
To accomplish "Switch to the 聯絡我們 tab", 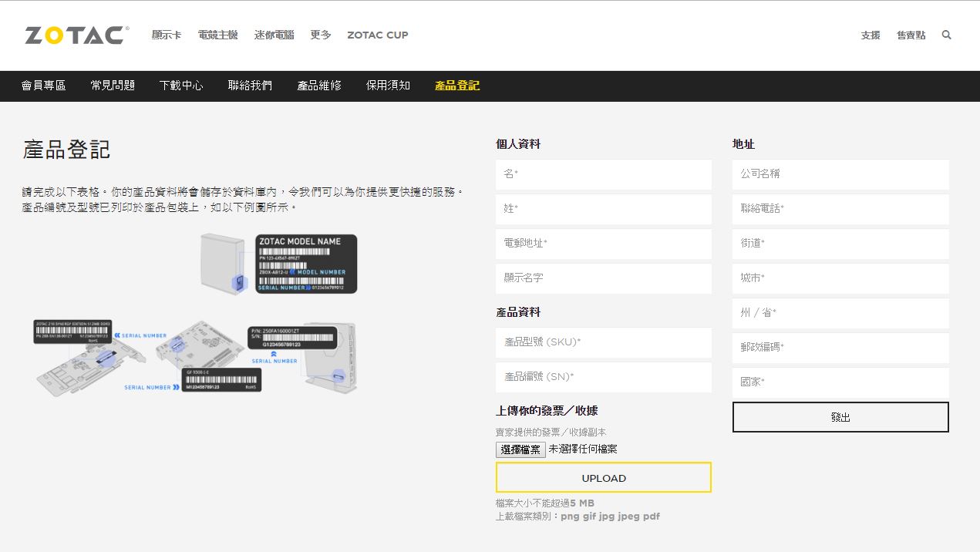I will (x=250, y=86).
